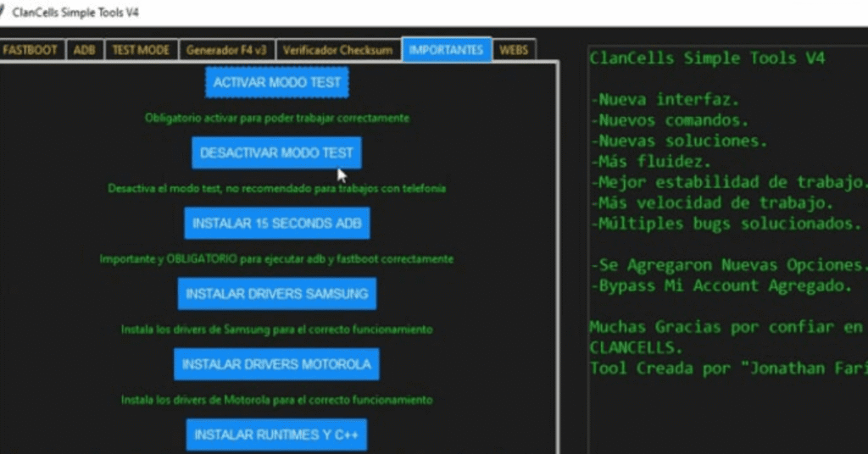
Task: Open the Generador F4 v3 tab
Action: click(x=226, y=50)
